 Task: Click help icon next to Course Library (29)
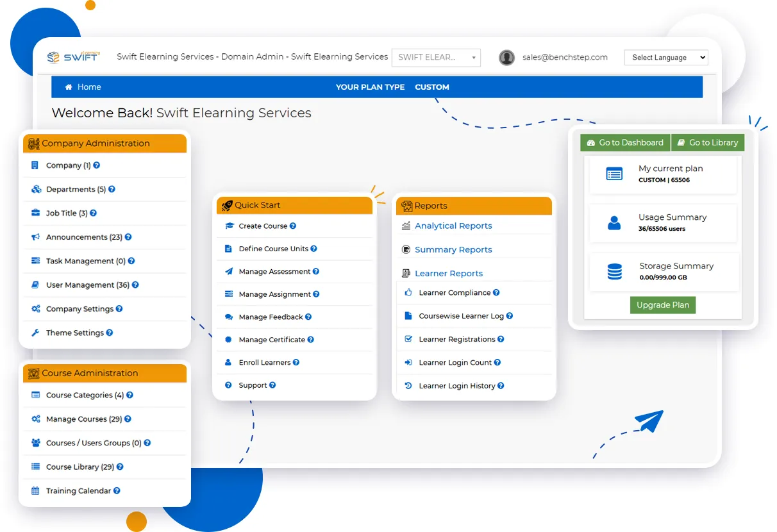point(120,467)
